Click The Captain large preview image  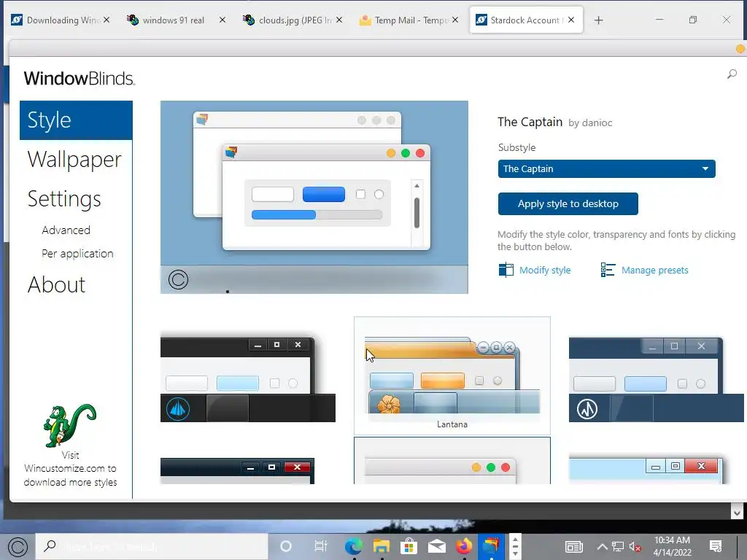click(x=314, y=197)
